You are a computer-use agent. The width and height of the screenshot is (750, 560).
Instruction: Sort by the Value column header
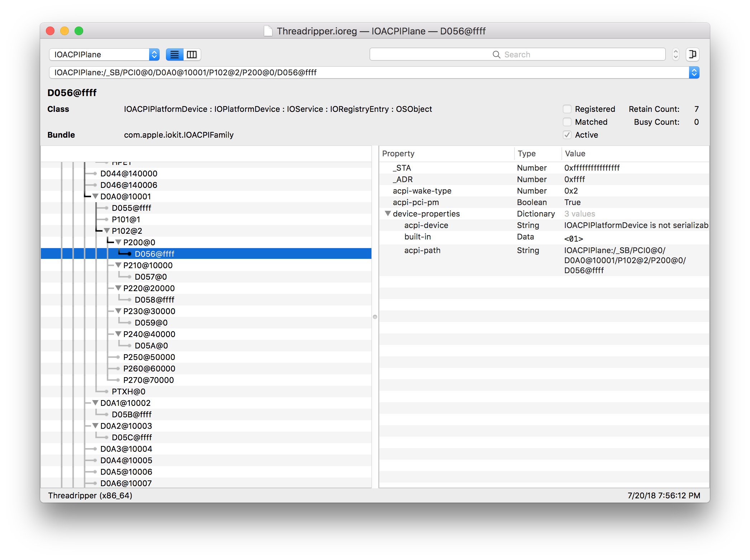coord(635,153)
